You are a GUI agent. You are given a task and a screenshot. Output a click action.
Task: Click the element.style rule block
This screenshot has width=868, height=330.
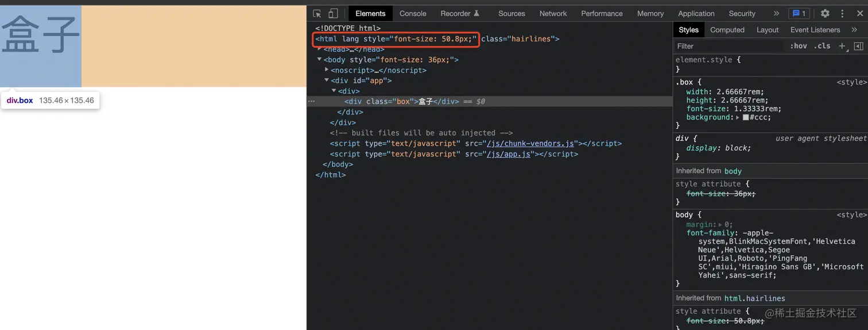point(770,64)
